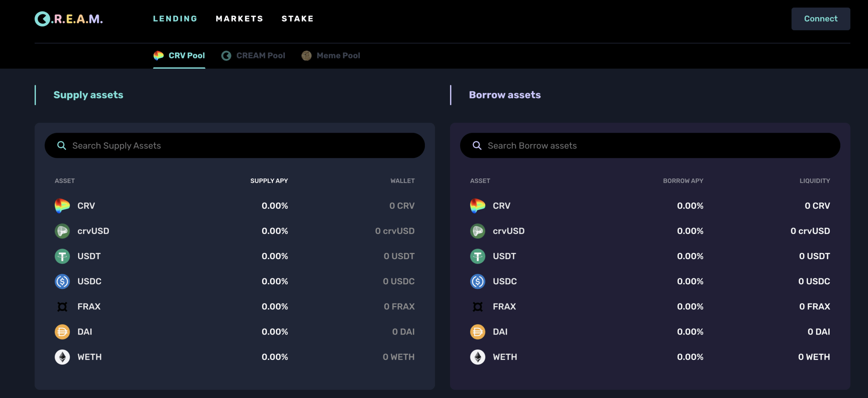Click the Meme Pool doge icon
868x398 pixels.
[306, 56]
